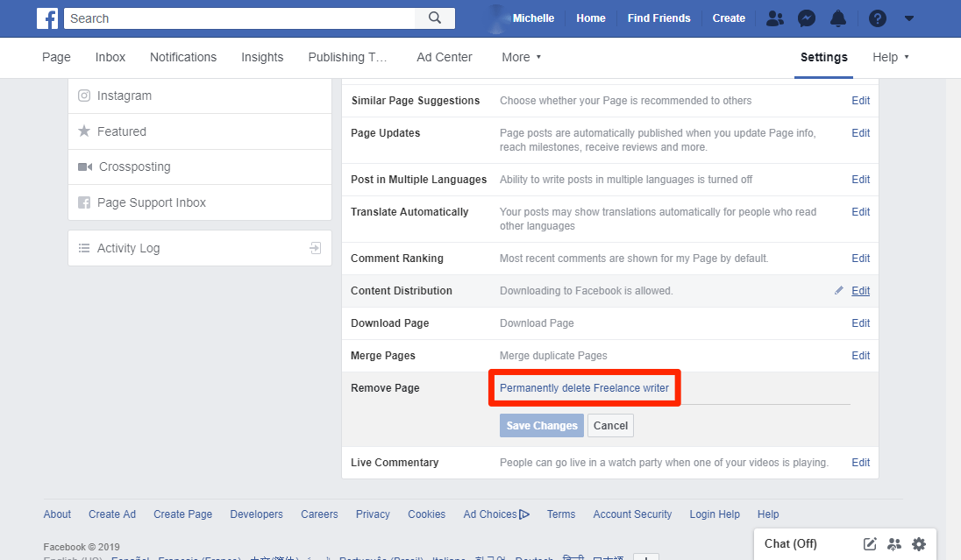The height and width of the screenshot is (560, 961).
Task: Edit the Page Updates setting
Action: point(860,133)
